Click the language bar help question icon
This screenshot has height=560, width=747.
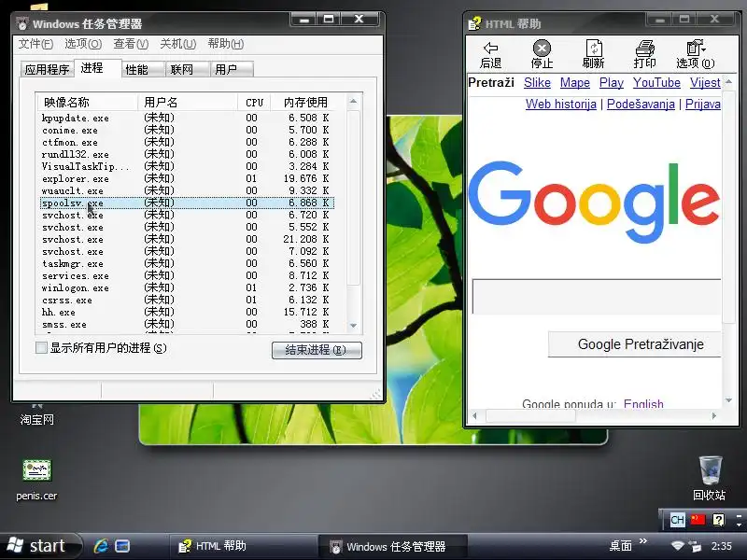click(718, 520)
